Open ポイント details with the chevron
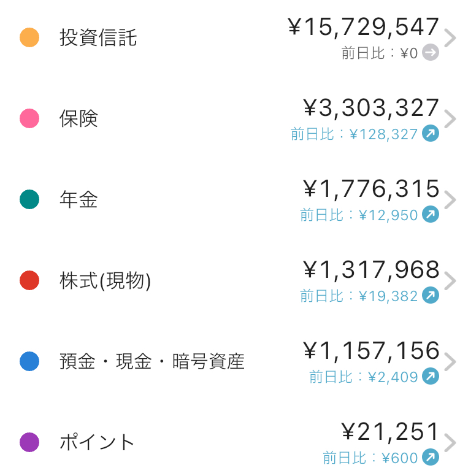Screen dimensions: 460x476 coord(450,443)
